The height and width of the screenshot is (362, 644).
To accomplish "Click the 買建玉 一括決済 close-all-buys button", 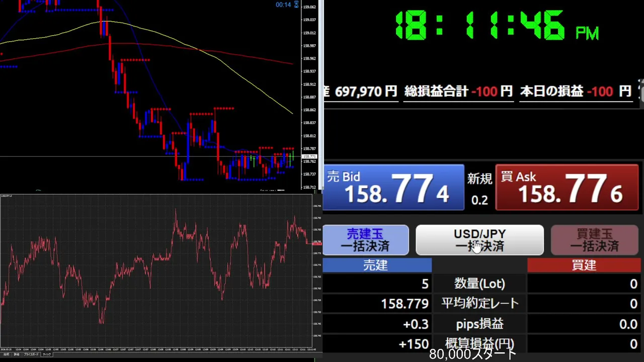I will 595,240.
